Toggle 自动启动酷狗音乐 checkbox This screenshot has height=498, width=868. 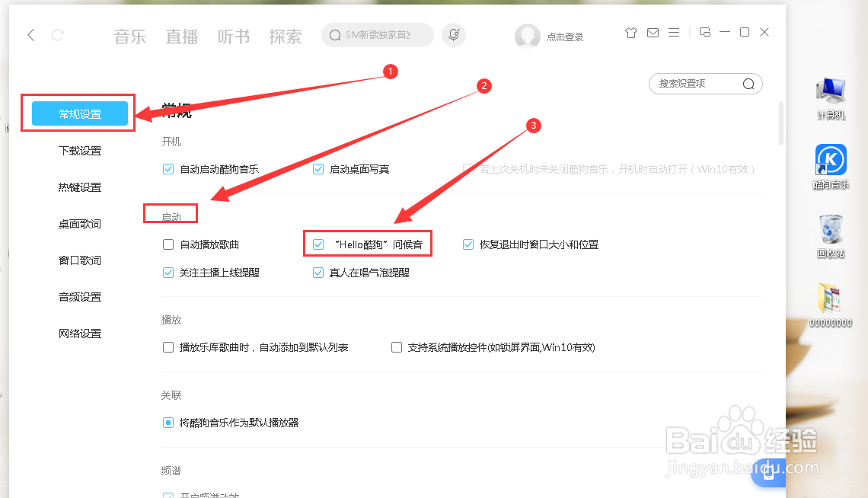click(x=168, y=169)
